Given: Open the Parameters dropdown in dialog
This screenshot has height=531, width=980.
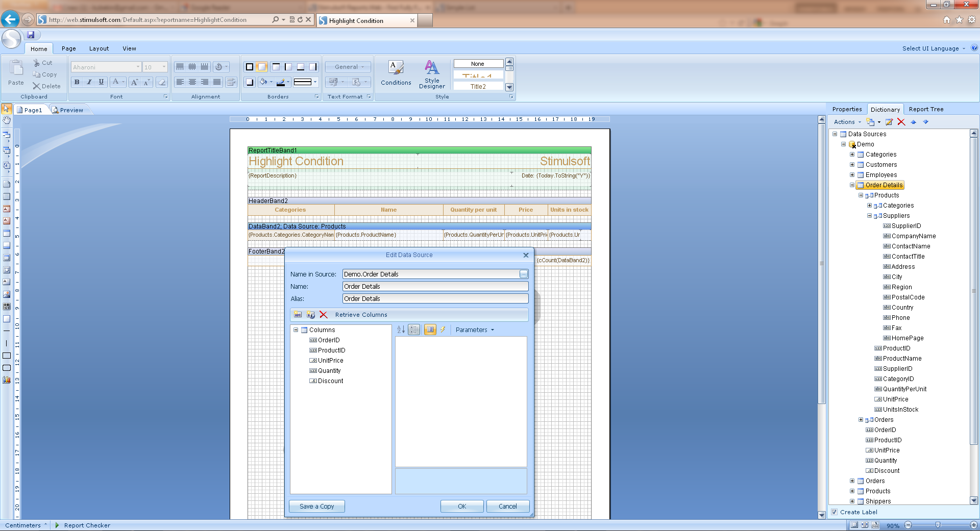Looking at the screenshot, I should pyautogui.click(x=475, y=330).
